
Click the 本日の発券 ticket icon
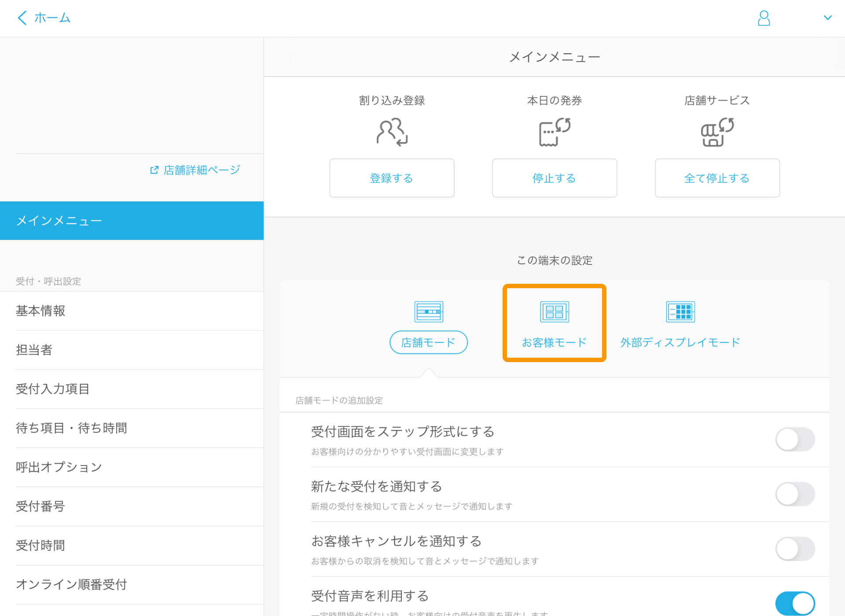click(554, 131)
